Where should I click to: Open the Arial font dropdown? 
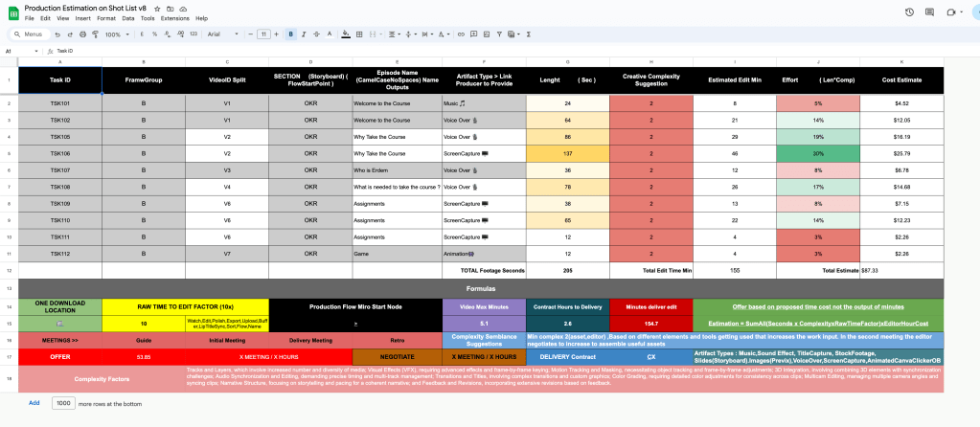[x=223, y=34]
